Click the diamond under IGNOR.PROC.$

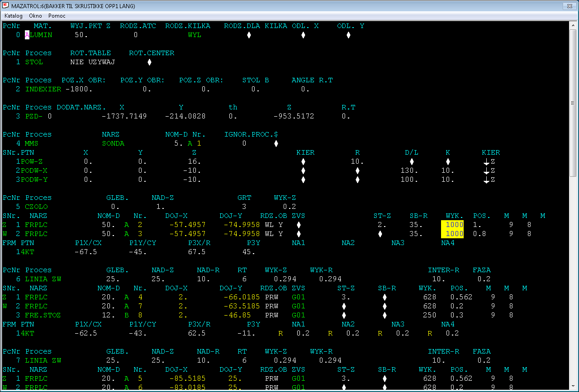pyautogui.click(x=276, y=143)
